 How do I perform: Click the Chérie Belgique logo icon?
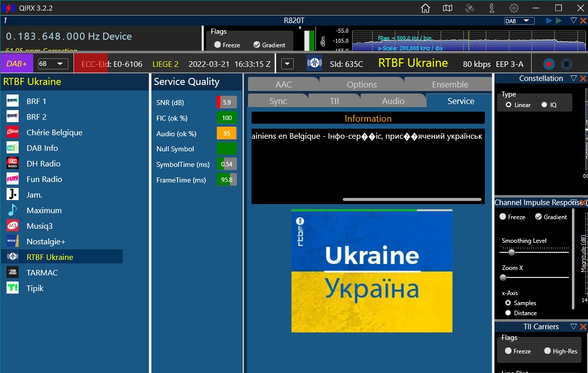13,132
